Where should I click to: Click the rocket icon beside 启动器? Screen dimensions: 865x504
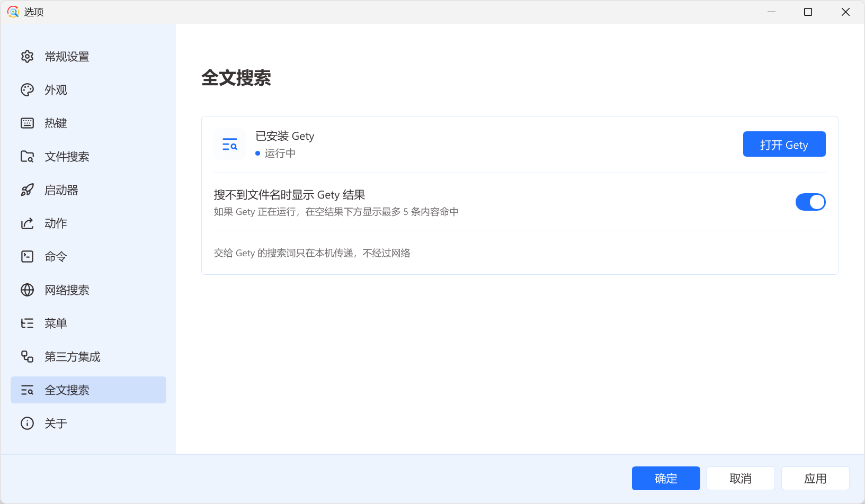coord(27,190)
